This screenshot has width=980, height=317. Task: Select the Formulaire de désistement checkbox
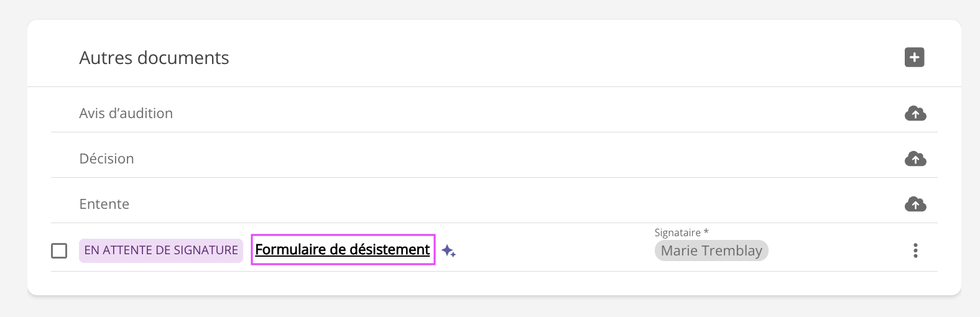[59, 250]
